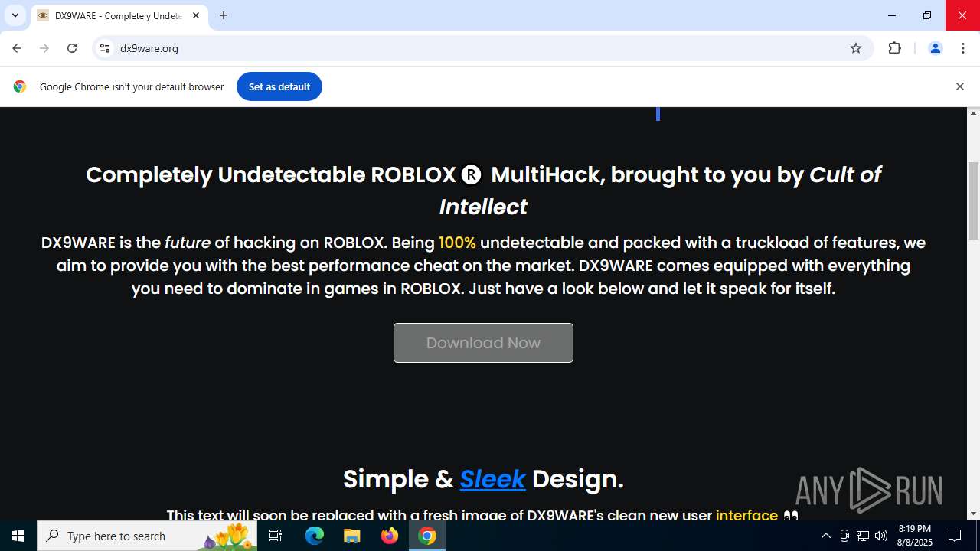Screen dimensions: 980x551
Task: Open a new tab with plus button
Action: 224,15
